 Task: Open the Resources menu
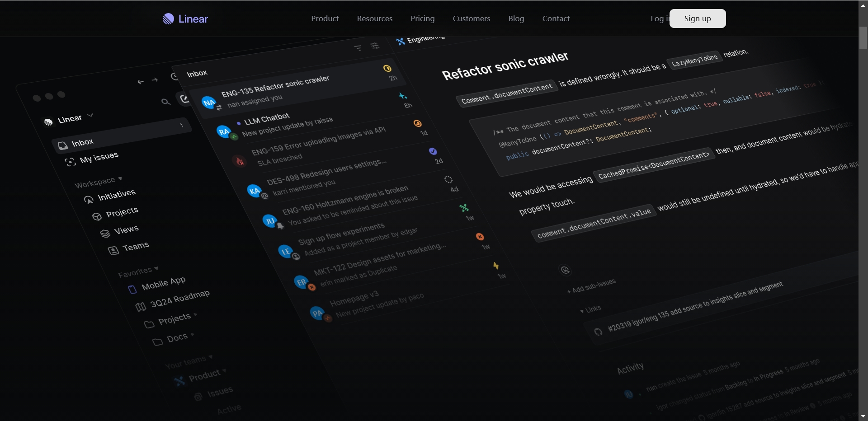tap(374, 19)
